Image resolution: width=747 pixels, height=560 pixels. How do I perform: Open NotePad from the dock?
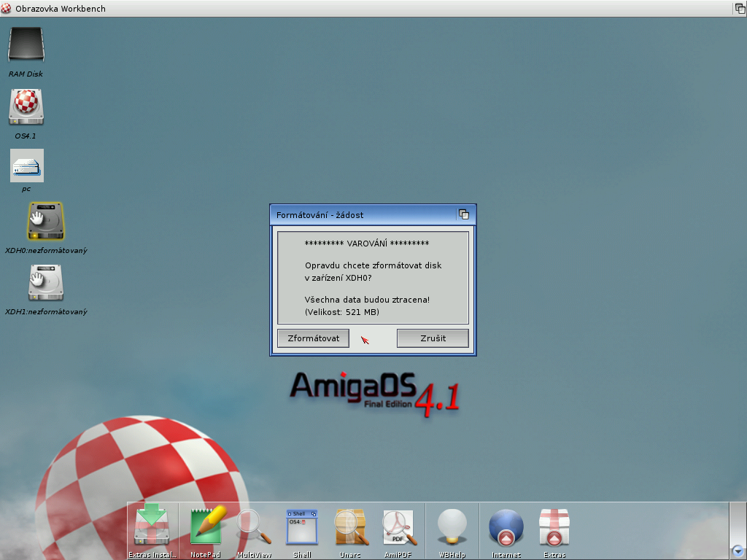pos(205,526)
